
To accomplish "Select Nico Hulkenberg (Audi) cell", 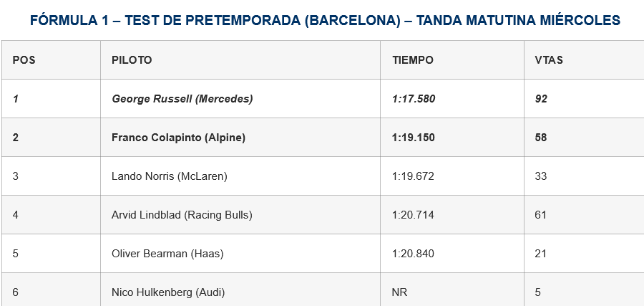I will (x=167, y=292).
